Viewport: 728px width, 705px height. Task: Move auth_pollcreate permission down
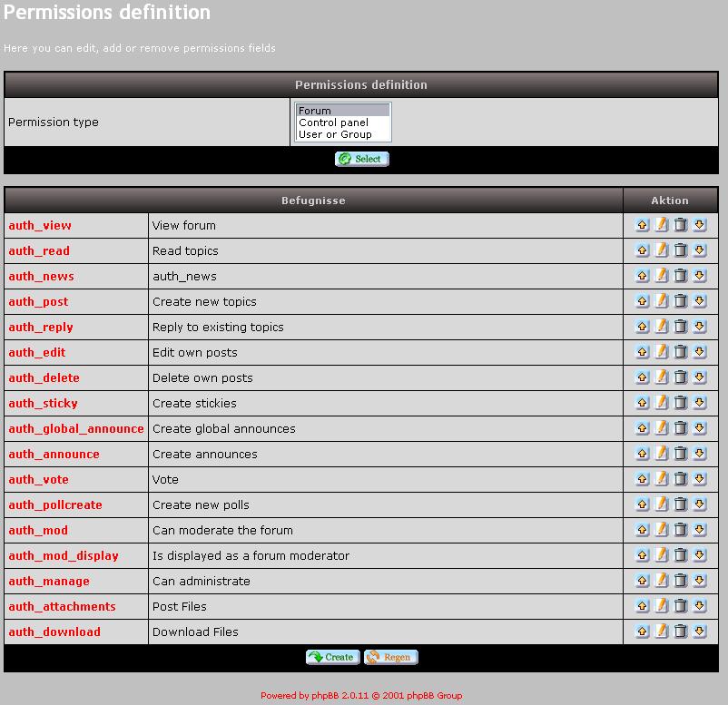tap(700, 504)
